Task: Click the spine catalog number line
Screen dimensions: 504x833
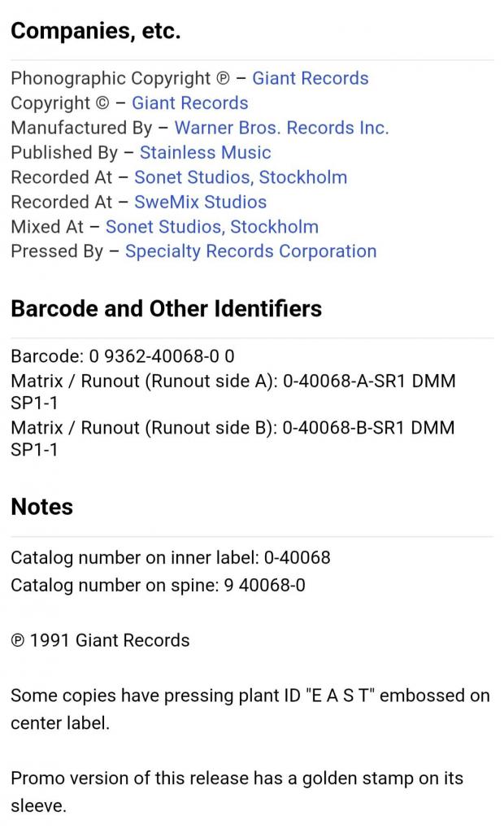Action: [158, 585]
